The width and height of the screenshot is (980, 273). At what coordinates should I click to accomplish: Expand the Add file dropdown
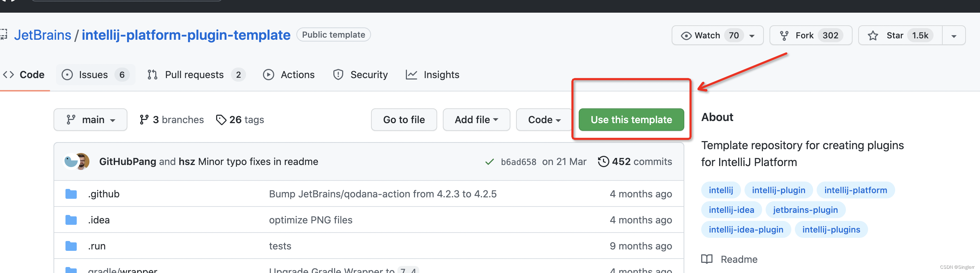point(476,120)
